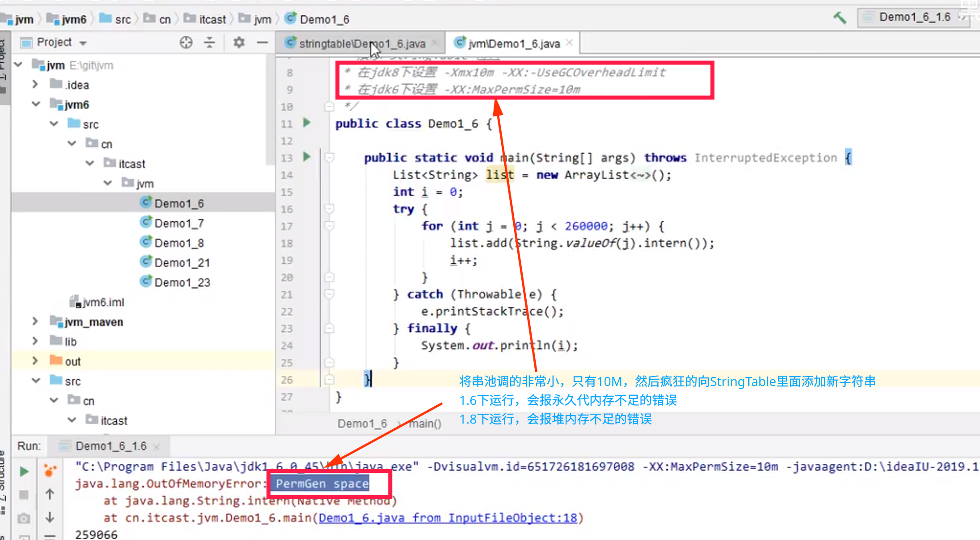Select in project using the crosshair icon
The width and height of the screenshot is (980, 540).
point(186,42)
